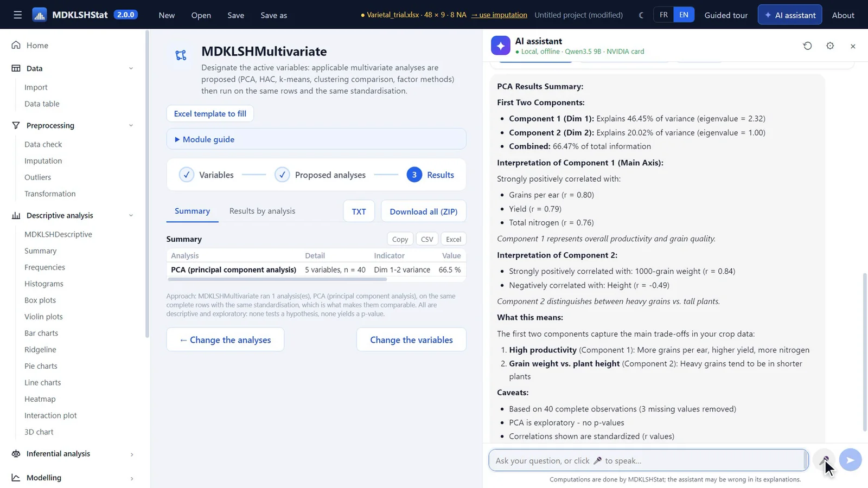Click the Ask your question input field
Viewport: 868px width, 488px height.
click(648, 460)
